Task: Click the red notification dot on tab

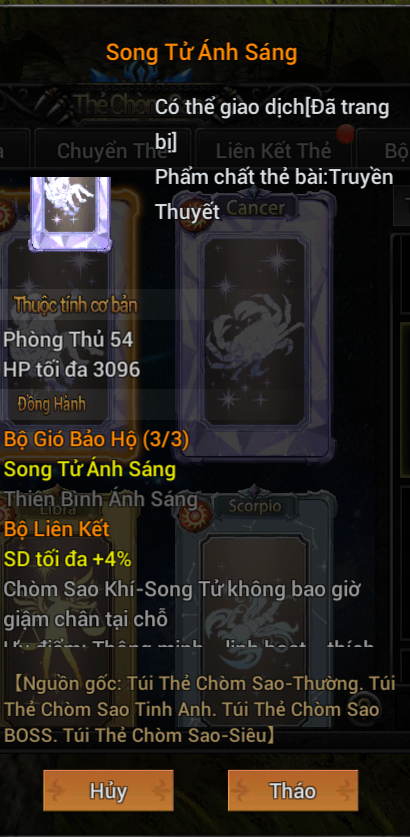Action: point(345,134)
